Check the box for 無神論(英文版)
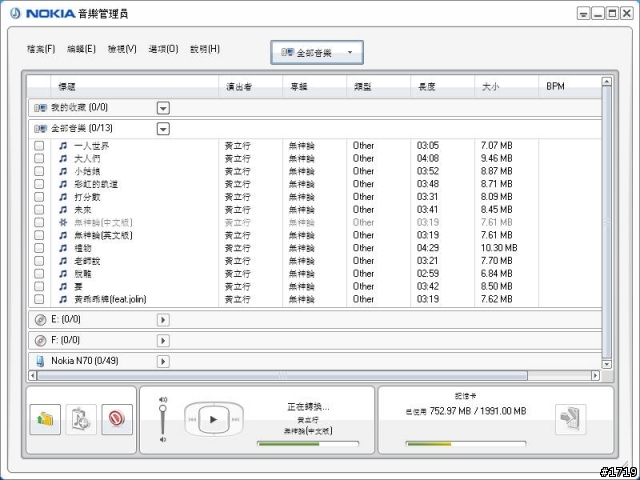Image resolution: width=640 pixels, height=480 pixels. point(39,235)
